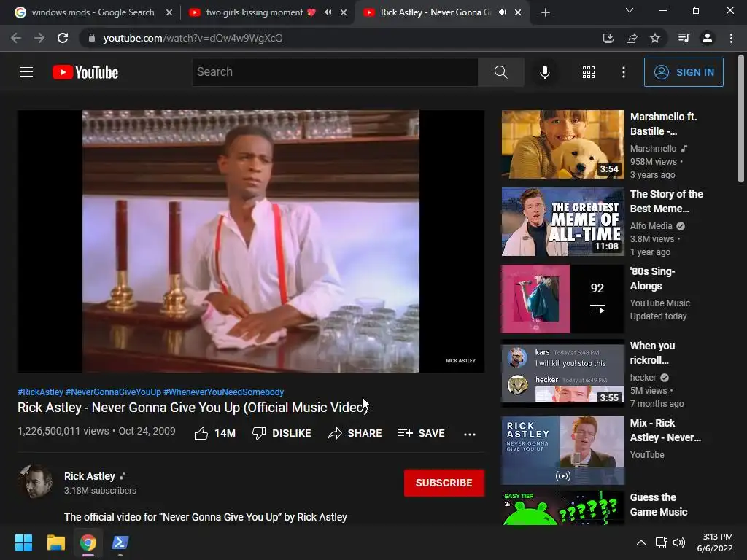
Task: Go forward in the browser
Action: [x=39, y=38]
